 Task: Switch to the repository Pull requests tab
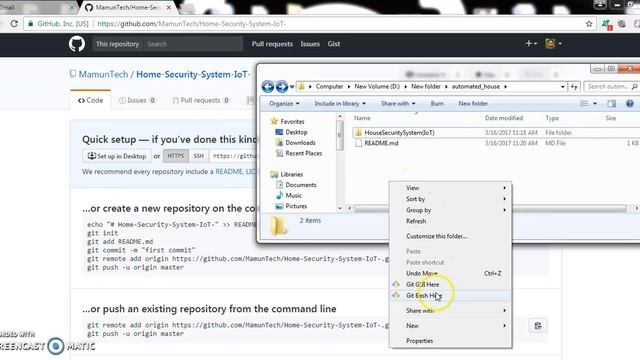point(201,100)
